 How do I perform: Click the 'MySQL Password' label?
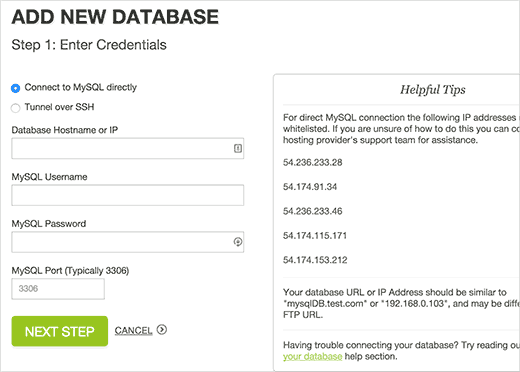[x=49, y=224]
